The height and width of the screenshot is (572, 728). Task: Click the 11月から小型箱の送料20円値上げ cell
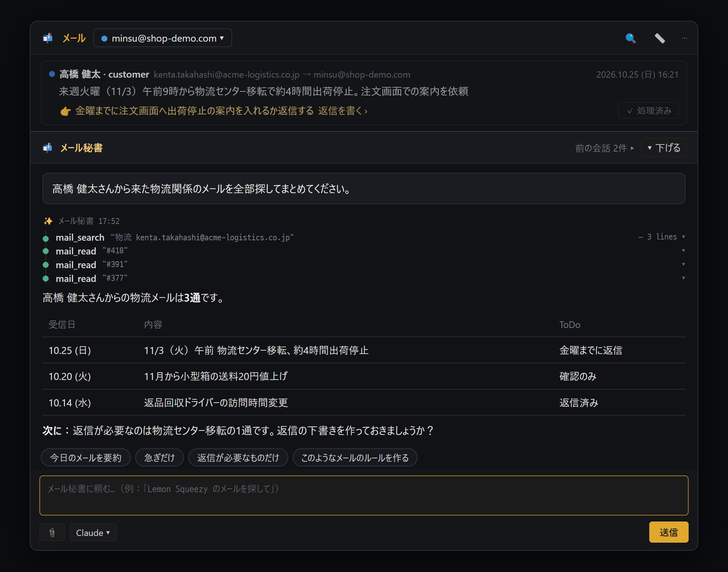(x=216, y=376)
